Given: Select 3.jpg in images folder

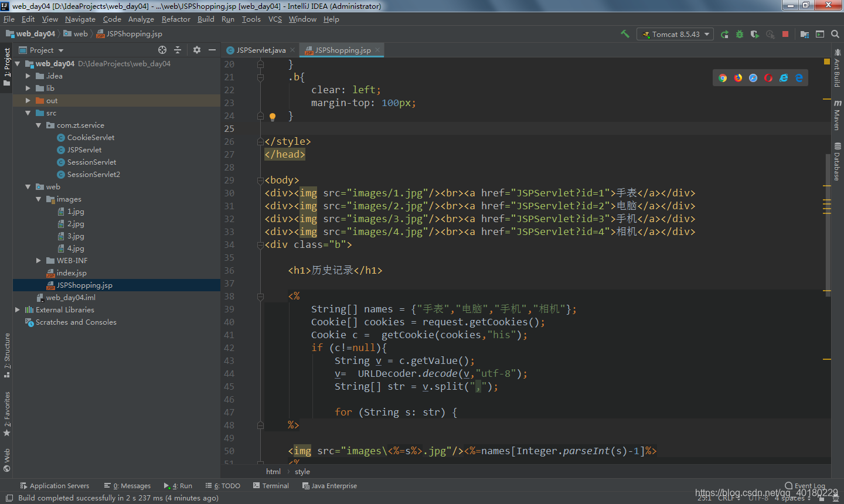Looking at the screenshot, I should click(x=76, y=236).
